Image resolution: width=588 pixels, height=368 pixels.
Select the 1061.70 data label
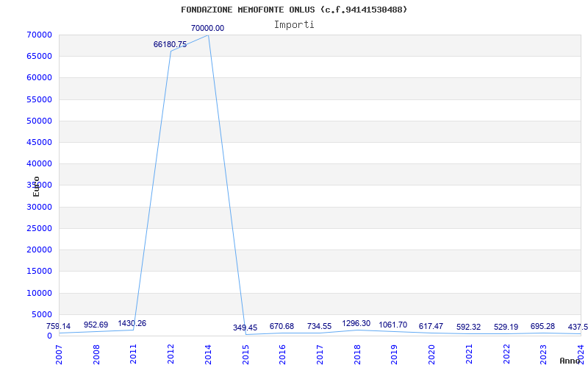coord(393,325)
